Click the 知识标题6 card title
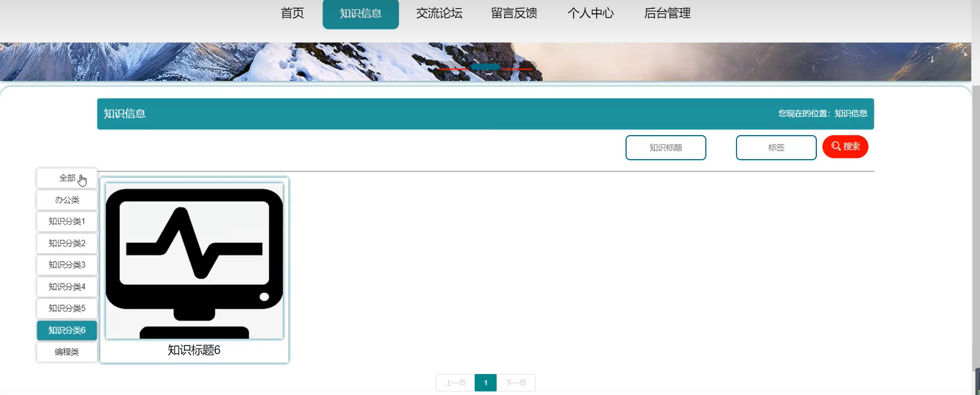980x395 pixels. pyautogui.click(x=194, y=350)
